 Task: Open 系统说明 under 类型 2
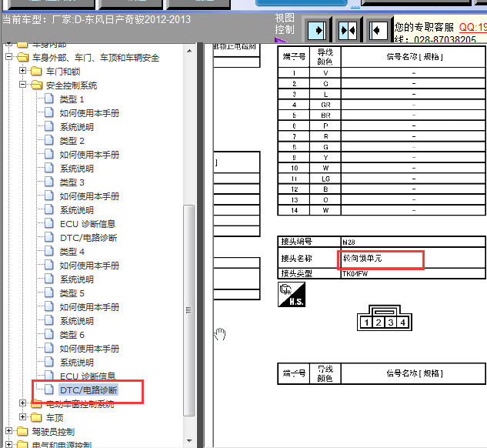77,169
